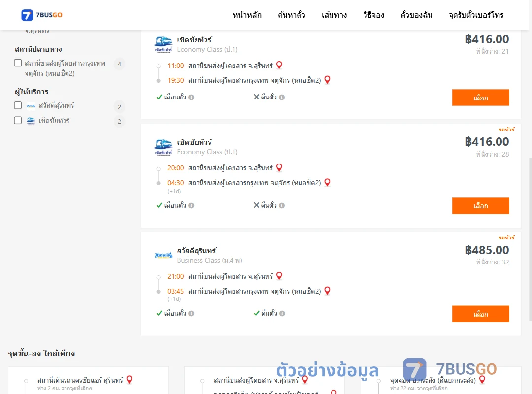Open map pin for 03:45 arrival station
Image resolution: width=532 pixels, height=394 pixels.
pyautogui.click(x=328, y=291)
